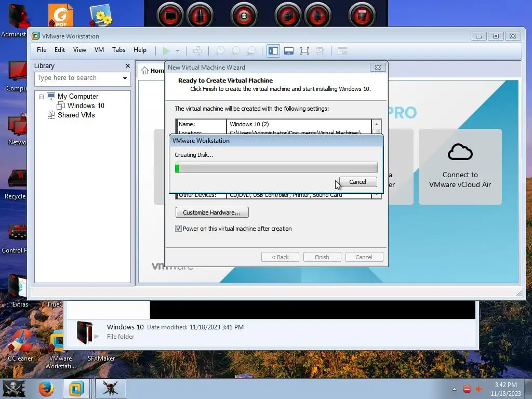The width and height of the screenshot is (532, 399).
Task: Click the Creating Disk progress bar
Action: tap(276, 168)
